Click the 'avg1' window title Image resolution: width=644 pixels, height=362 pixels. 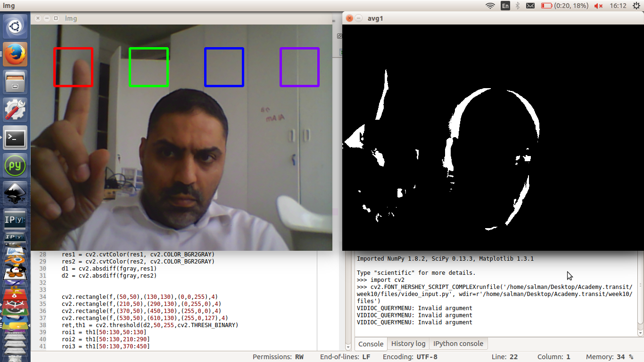375,18
